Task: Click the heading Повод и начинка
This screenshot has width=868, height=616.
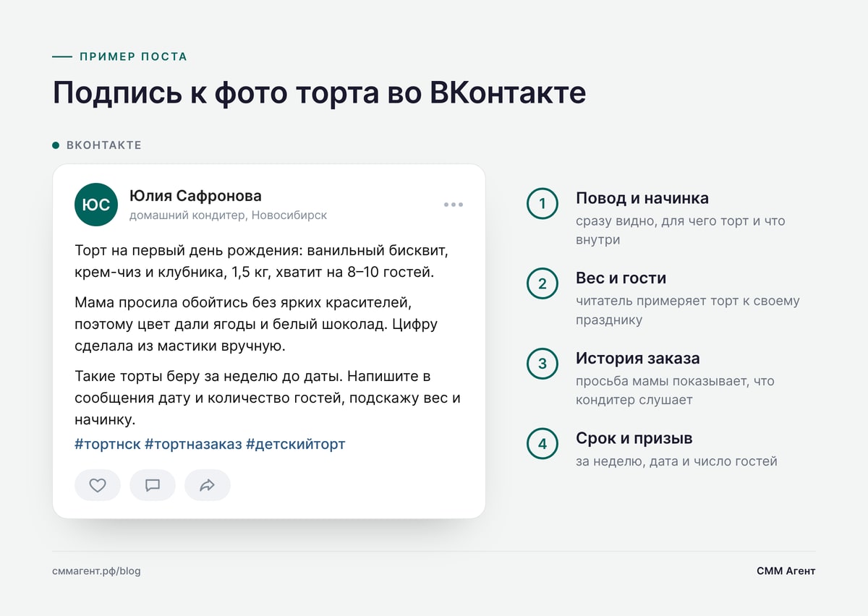Action: [642, 198]
